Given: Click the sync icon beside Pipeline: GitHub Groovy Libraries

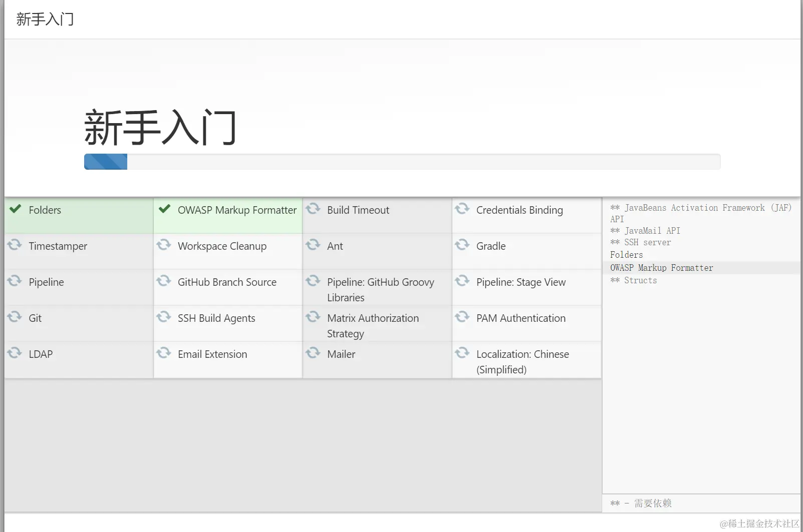Looking at the screenshot, I should point(313,280).
